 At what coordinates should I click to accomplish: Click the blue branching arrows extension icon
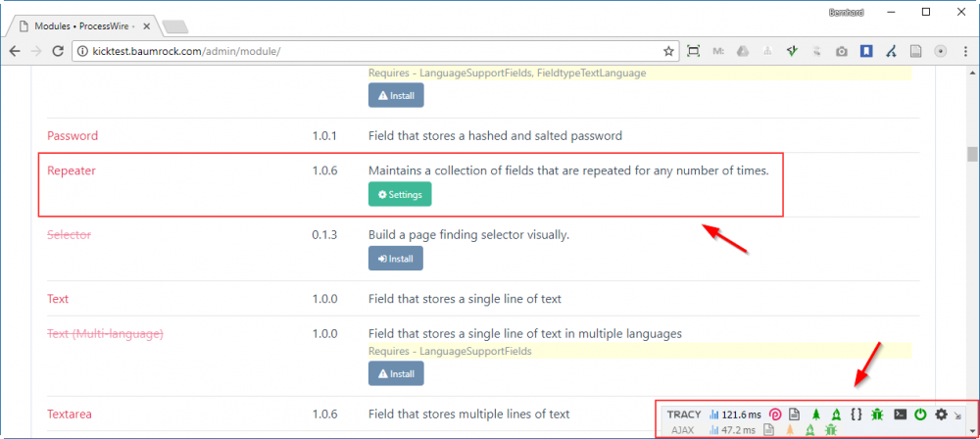(x=892, y=51)
